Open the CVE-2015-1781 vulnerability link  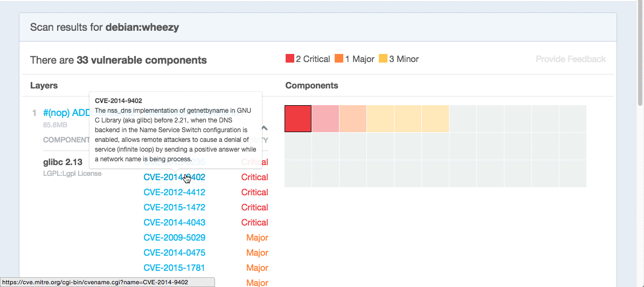point(174,268)
